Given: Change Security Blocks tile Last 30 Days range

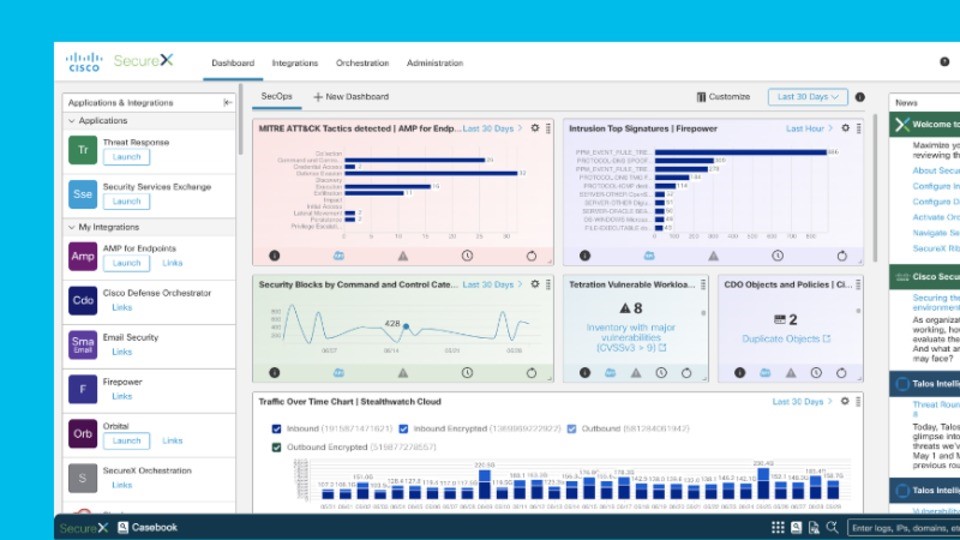Looking at the screenshot, I should click(492, 285).
